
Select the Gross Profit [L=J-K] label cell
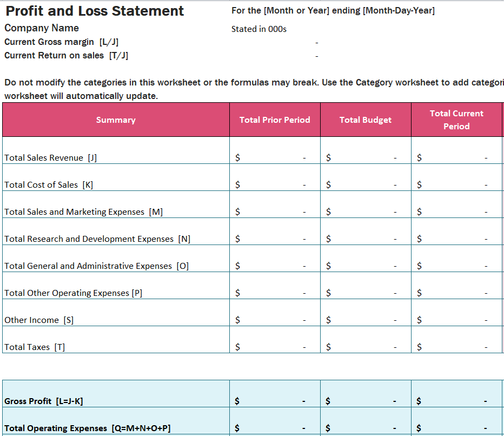pyautogui.click(x=44, y=401)
